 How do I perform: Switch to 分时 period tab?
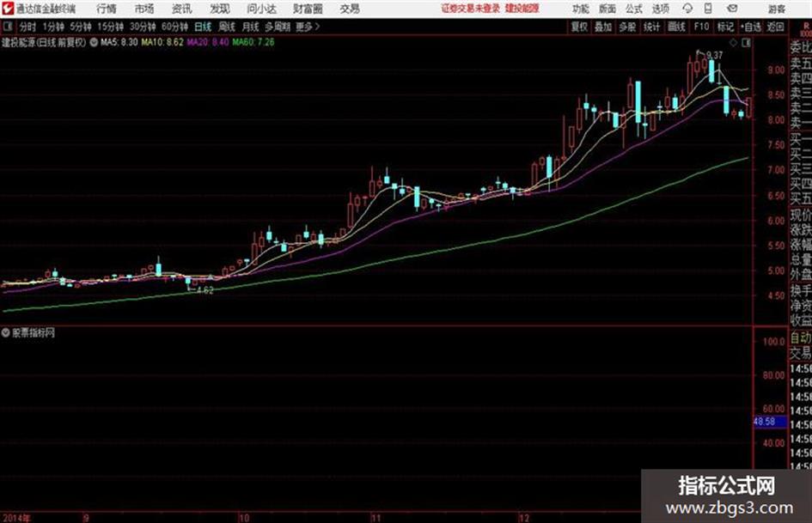pyautogui.click(x=28, y=27)
